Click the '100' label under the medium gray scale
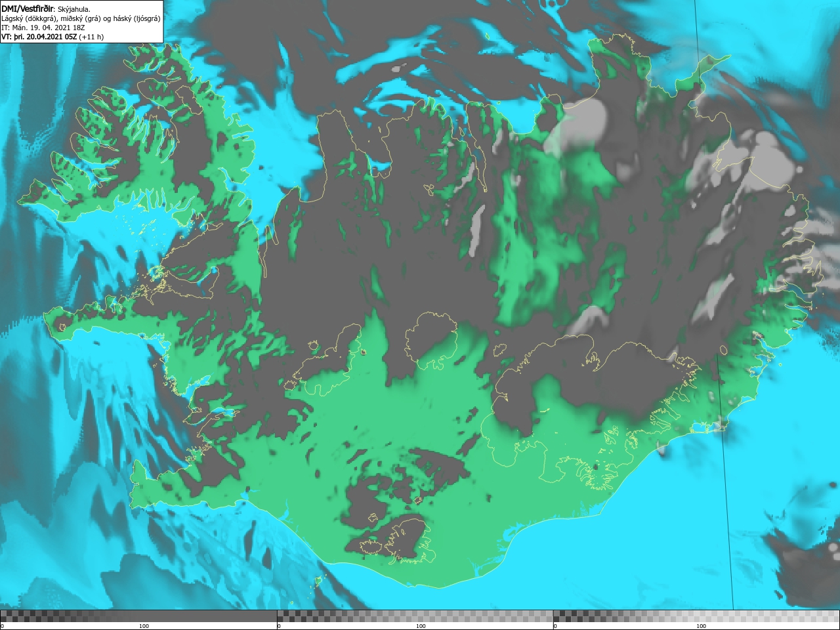 tap(421, 626)
